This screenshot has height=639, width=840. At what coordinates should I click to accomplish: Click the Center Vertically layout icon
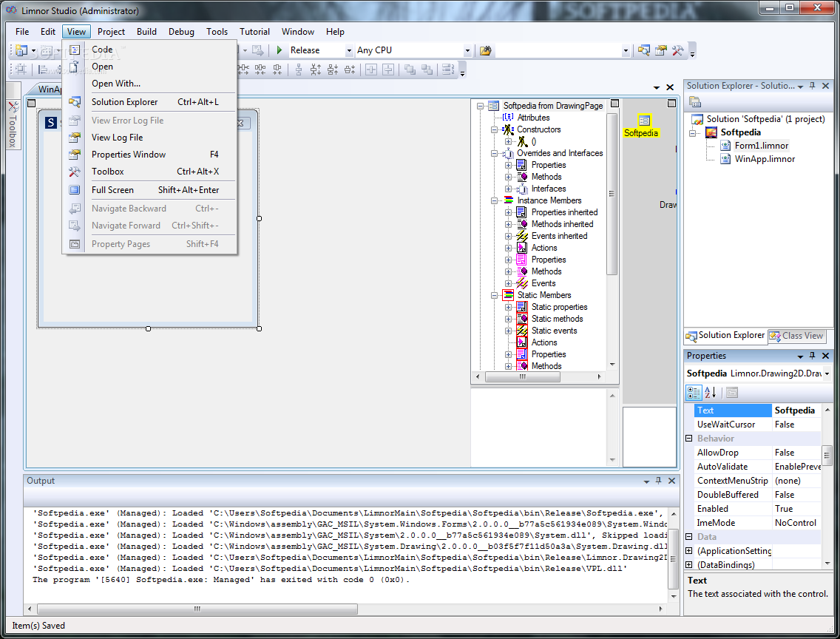388,69
